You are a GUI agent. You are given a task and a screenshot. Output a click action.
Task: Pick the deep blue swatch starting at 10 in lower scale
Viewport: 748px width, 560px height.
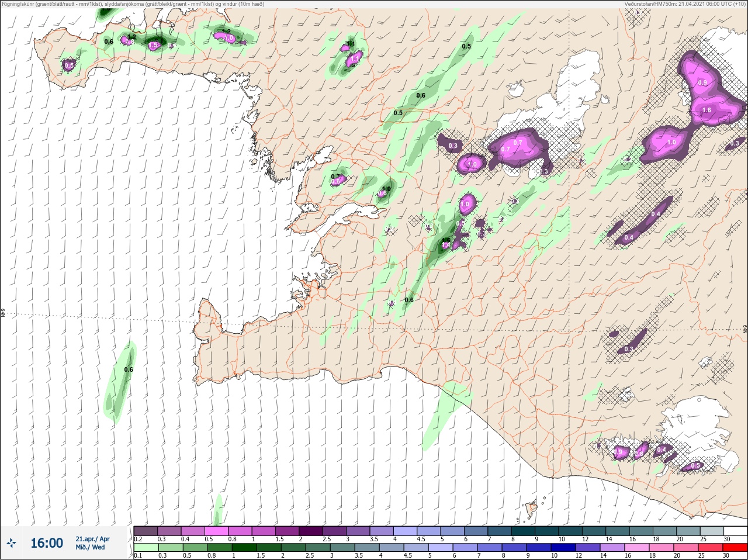tap(565, 548)
